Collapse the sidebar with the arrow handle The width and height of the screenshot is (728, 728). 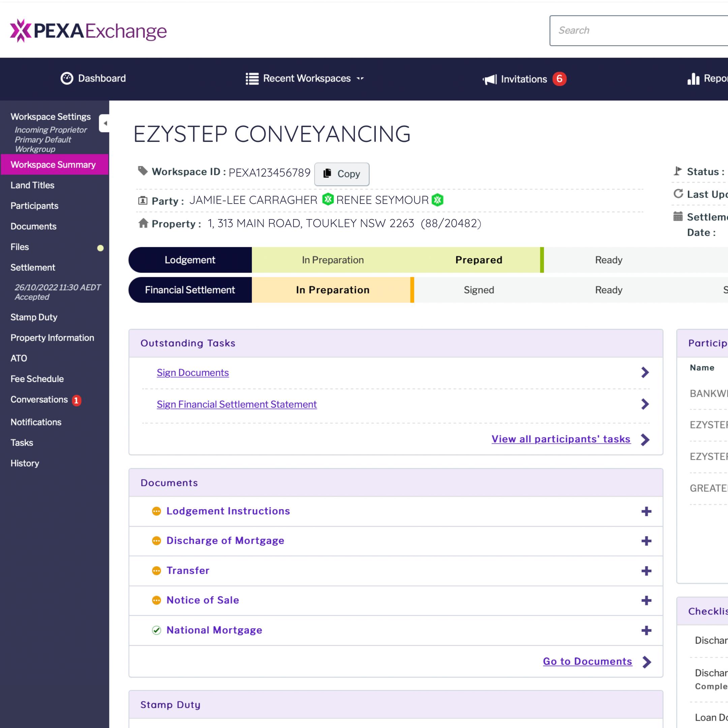[104, 123]
